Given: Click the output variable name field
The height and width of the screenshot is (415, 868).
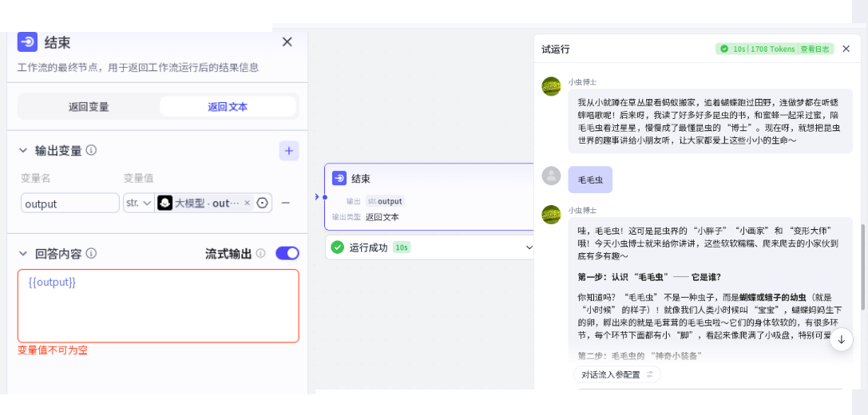Looking at the screenshot, I should click(x=70, y=204).
